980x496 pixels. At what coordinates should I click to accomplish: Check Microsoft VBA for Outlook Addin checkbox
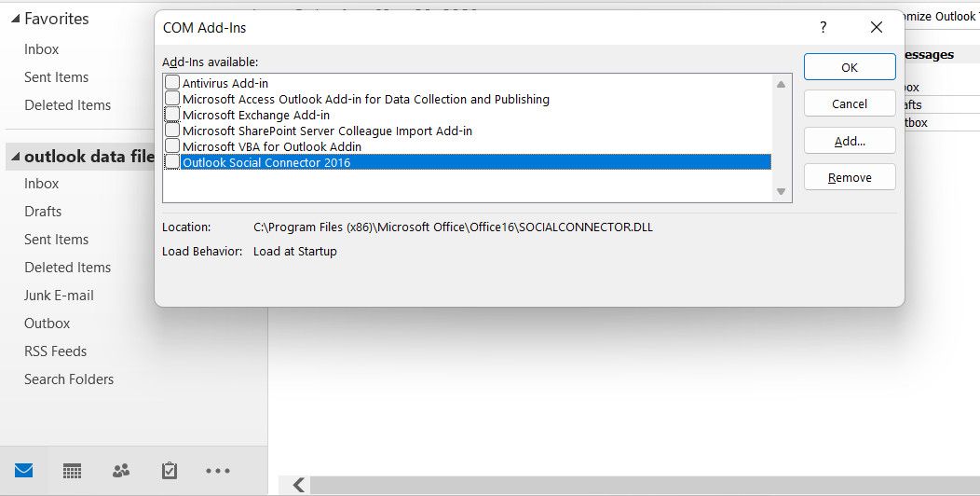(x=172, y=146)
